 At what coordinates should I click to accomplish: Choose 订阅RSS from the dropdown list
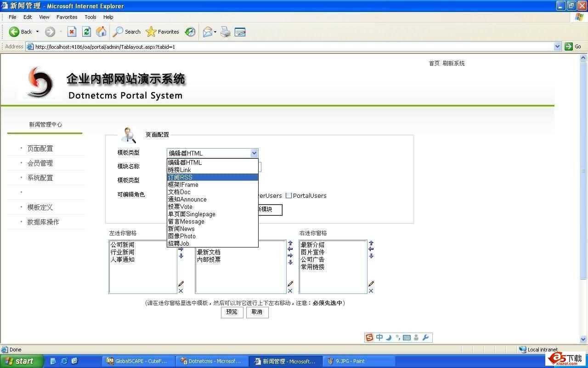(212, 177)
